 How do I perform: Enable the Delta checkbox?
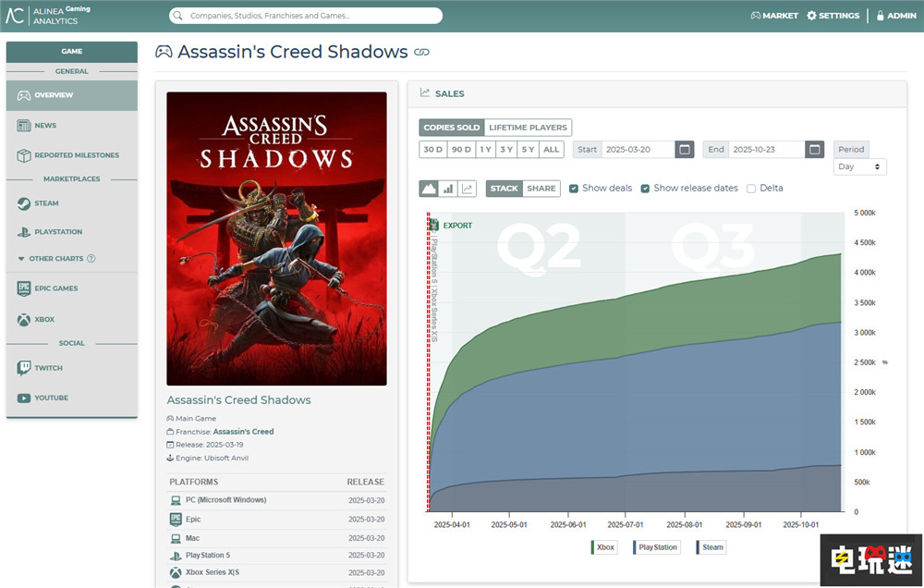coord(751,189)
